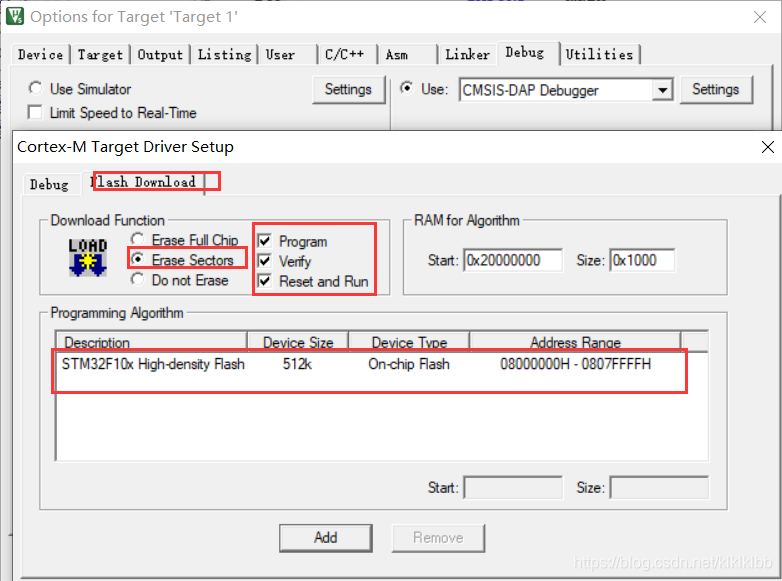Click the algorithm Start field
The image size is (782, 581).
click(x=513, y=487)
